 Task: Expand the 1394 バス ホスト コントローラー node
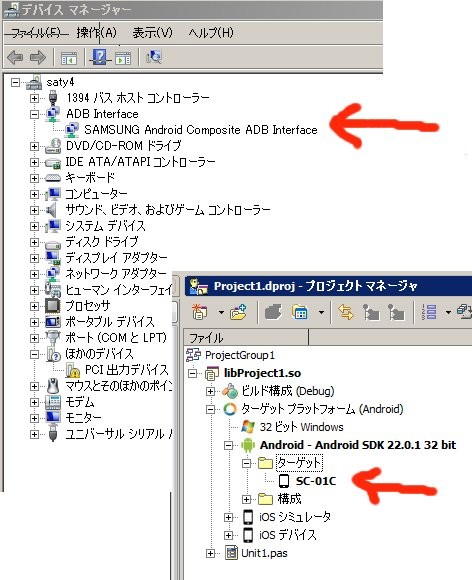click(34, 98)
